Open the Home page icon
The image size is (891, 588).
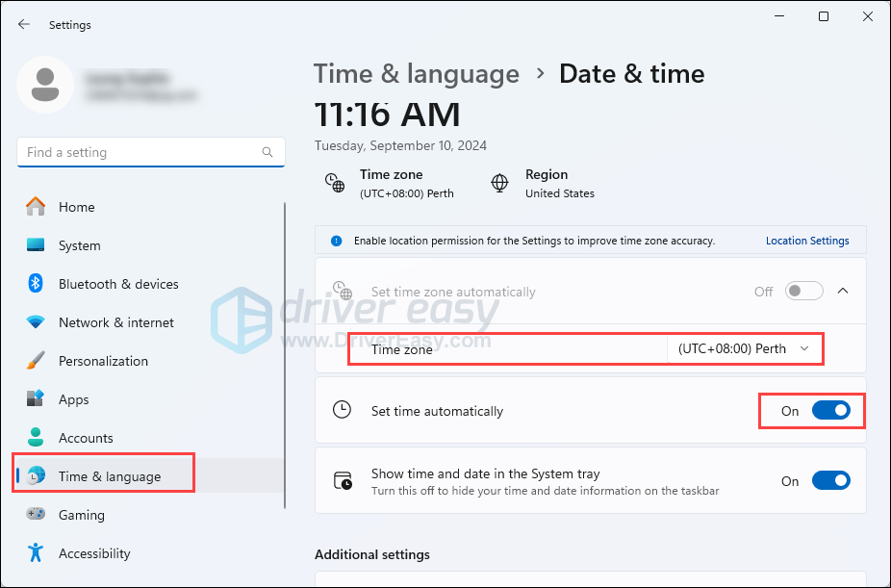click(36, 207)
